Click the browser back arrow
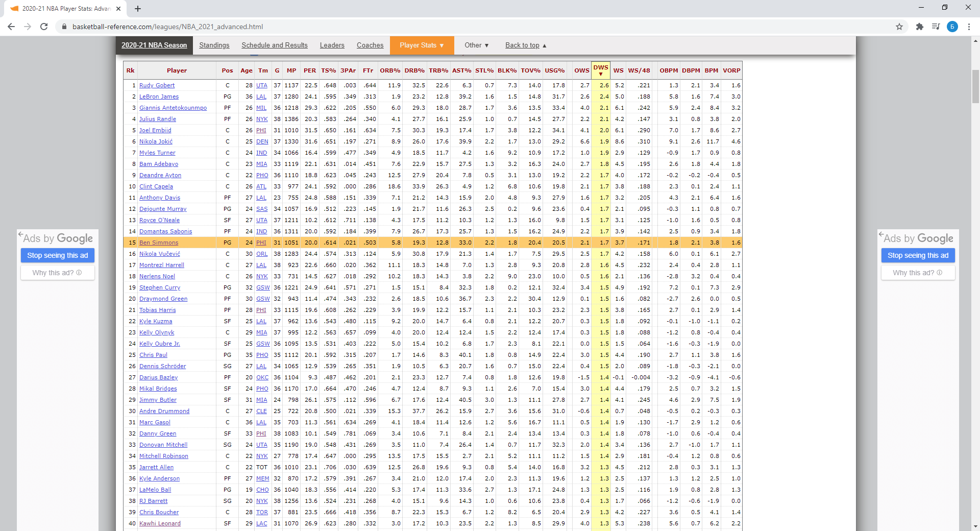Viewport: 980px width, 531px height. [x=11, y=27]
